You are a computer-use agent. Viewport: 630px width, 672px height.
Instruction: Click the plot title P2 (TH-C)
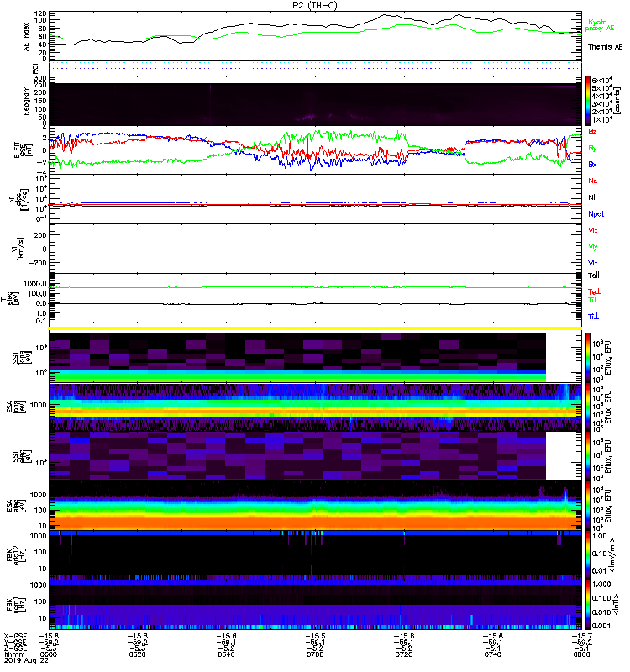point(314,5)
